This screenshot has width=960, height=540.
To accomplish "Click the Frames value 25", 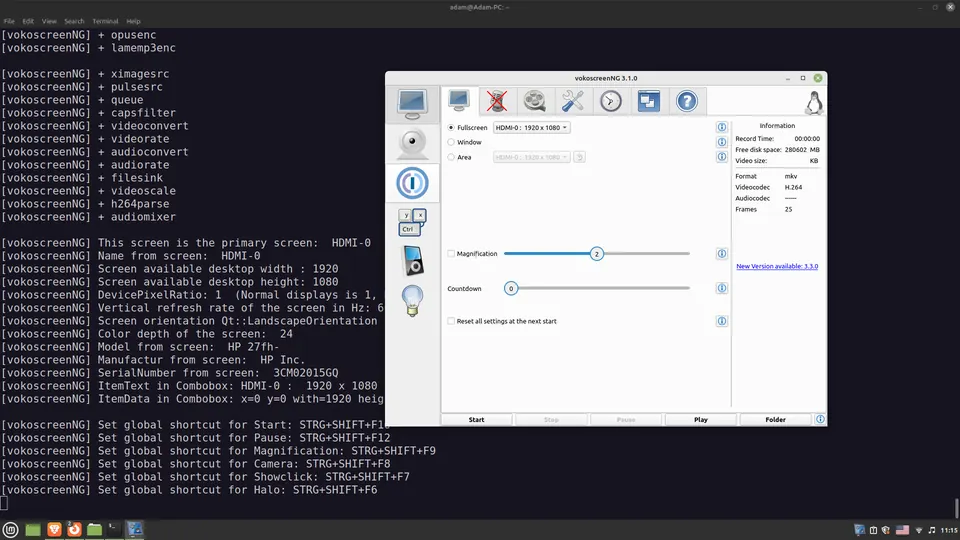I will click(789, 209).
